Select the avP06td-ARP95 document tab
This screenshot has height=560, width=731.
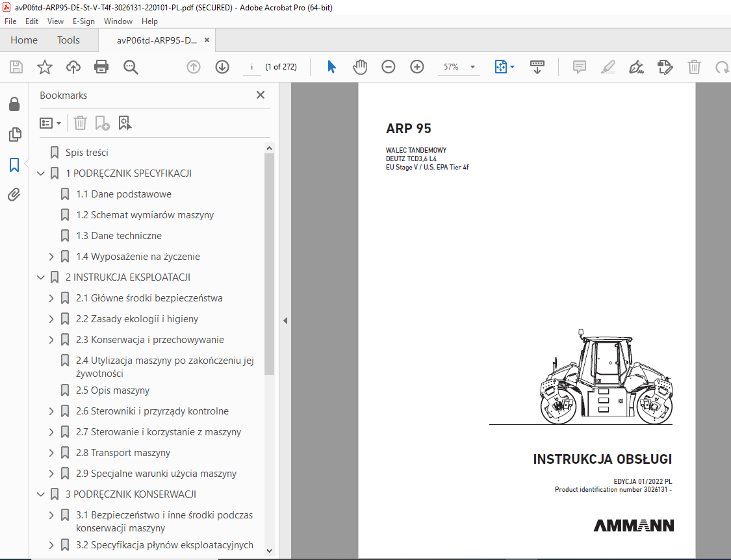click(x=157, y=40)
